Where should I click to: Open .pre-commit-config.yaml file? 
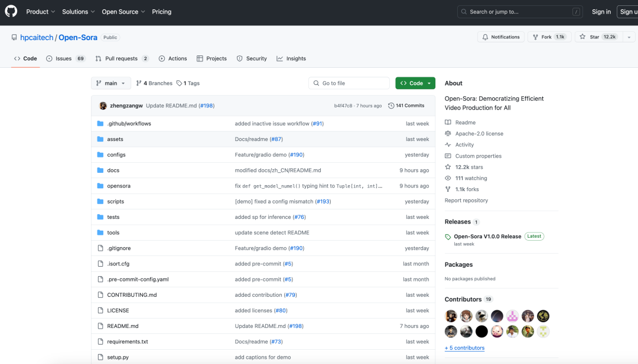pos(138,280)
